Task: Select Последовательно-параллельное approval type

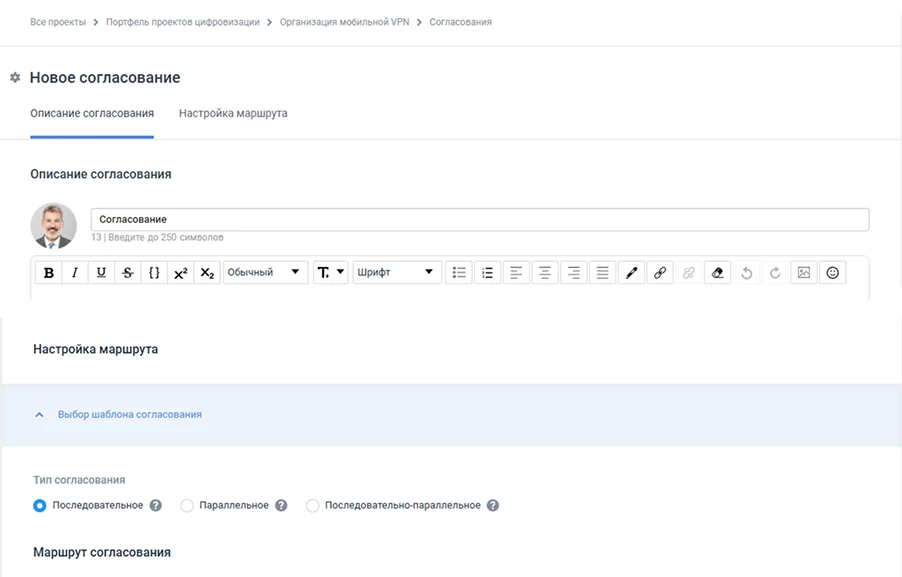Action: 312,506
